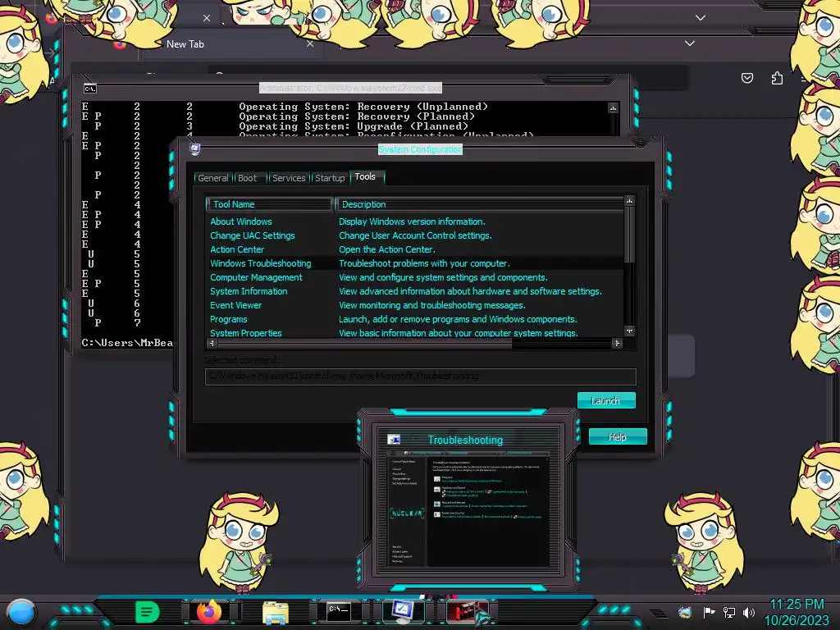Click the Action Center flag tray icon
The height and width of the screenshot is (630, 840).
coord(709,612)
